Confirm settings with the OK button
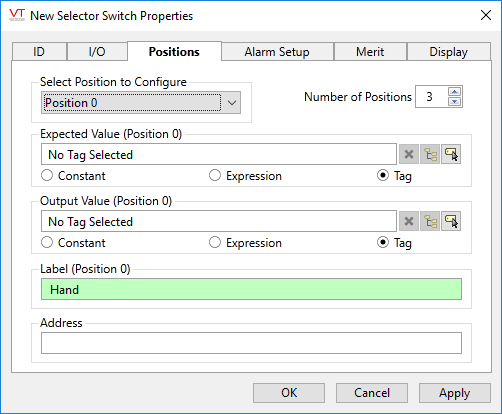 click(289, 393)
